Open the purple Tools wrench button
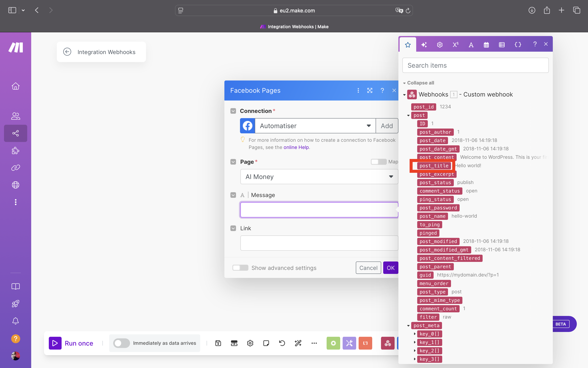This screenshot has width=588, height=368. 349,343
